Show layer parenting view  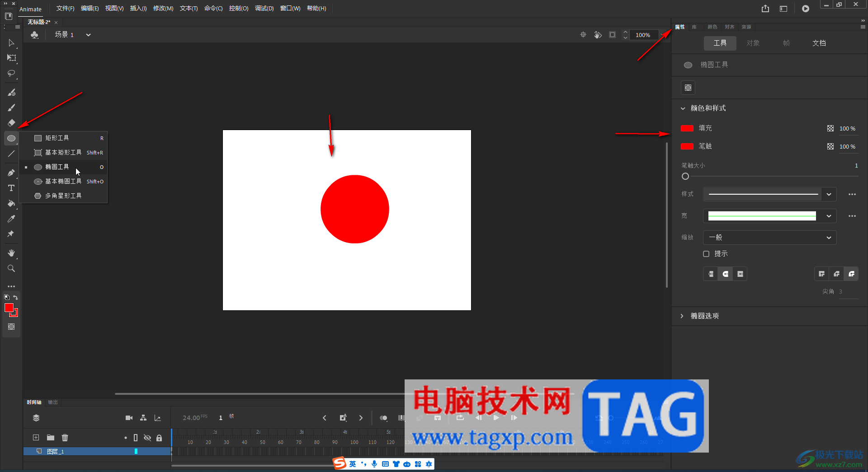[x=143, y=418]
